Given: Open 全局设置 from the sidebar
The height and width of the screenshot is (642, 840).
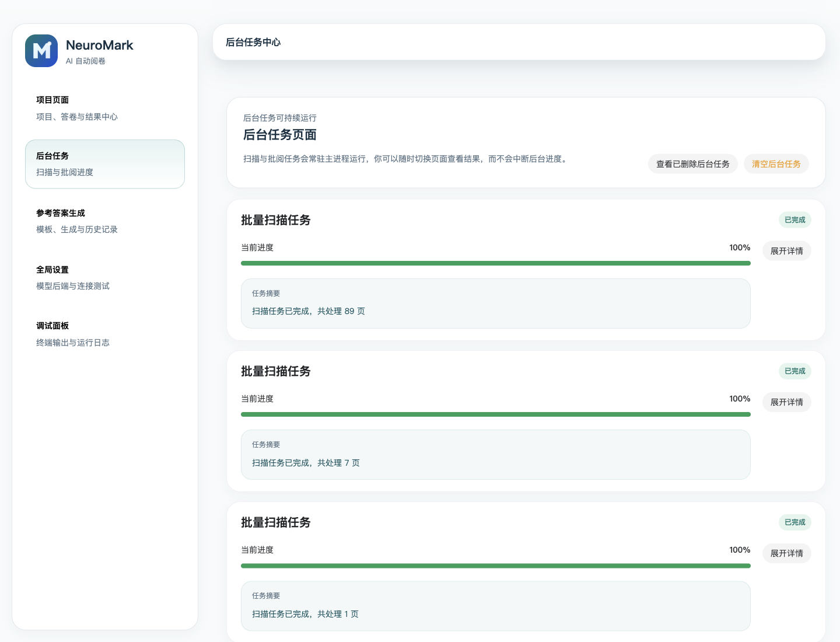Looking at the screenshot, I should pos(105,278).
